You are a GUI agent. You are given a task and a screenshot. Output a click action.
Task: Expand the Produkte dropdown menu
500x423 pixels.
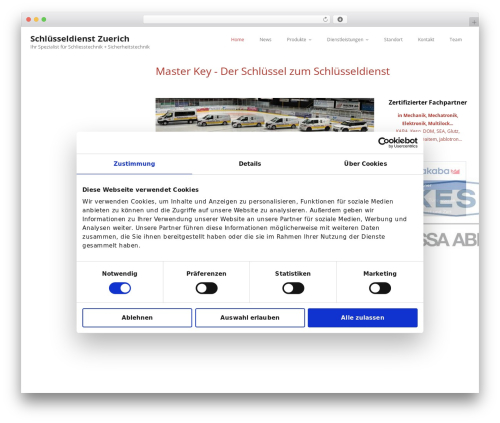click(299, 40)
